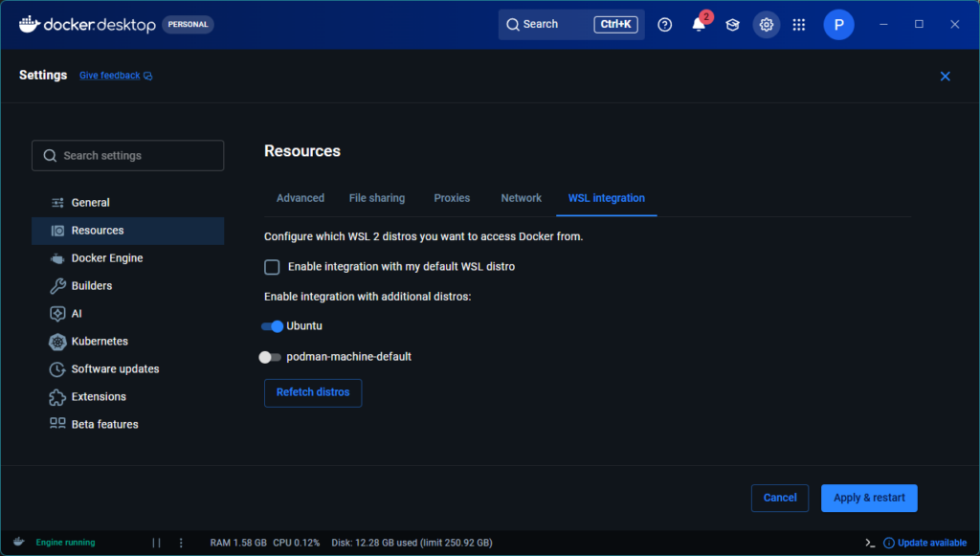The image size is (980, 556).
Task: Open Kubernetes settings
Action: [127, 341]
